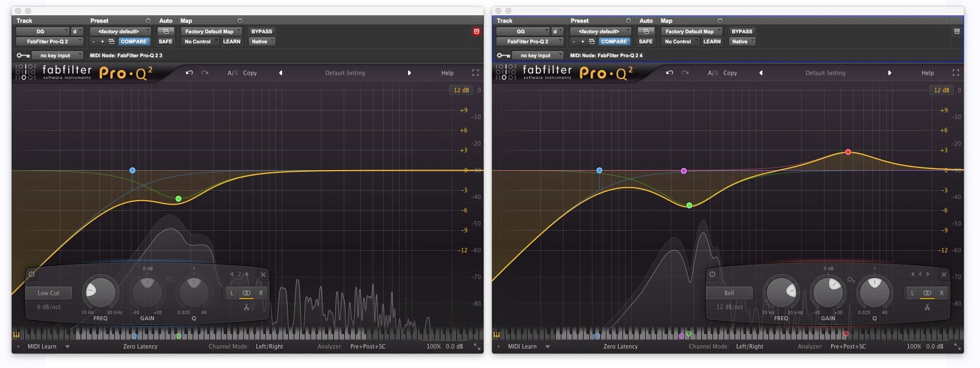Go to the next preset in the DG window
980x368 pixels.
[409, 73]
